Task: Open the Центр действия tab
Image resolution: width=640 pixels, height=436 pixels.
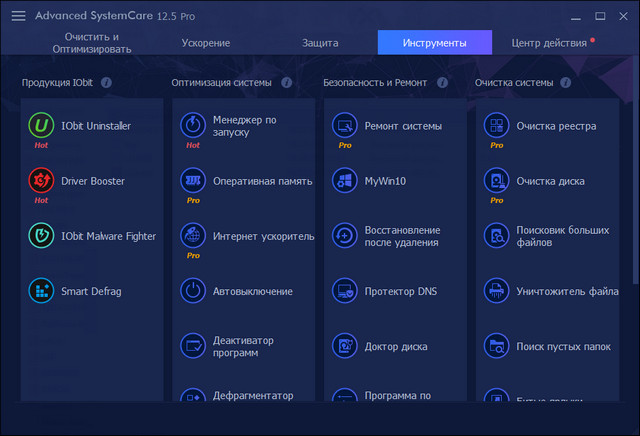Action: tap(549, 43)
